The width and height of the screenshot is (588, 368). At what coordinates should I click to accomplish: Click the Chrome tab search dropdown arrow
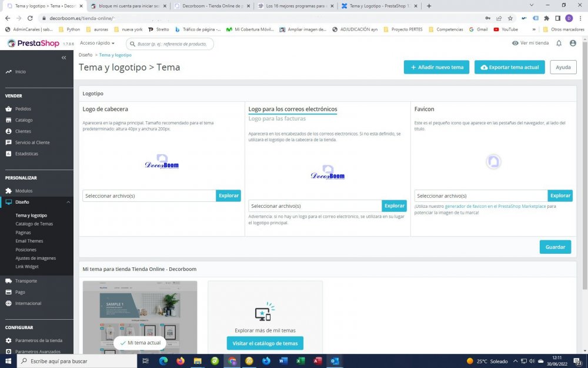532,5
